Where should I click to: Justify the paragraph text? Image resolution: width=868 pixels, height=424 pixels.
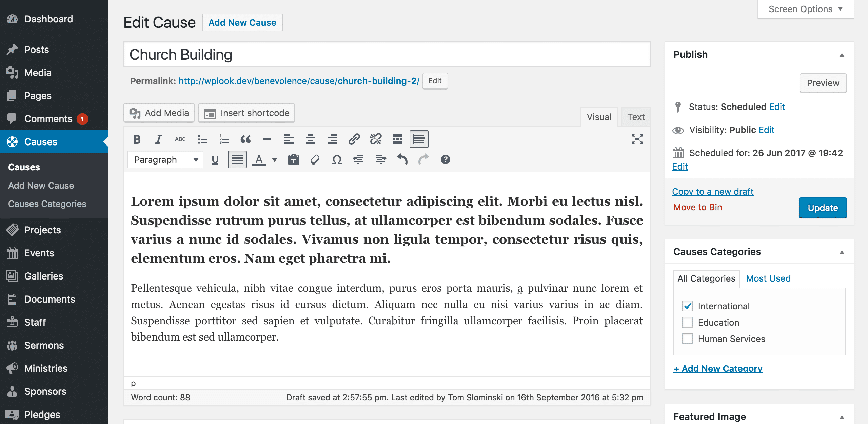click(x=237, y=159)
